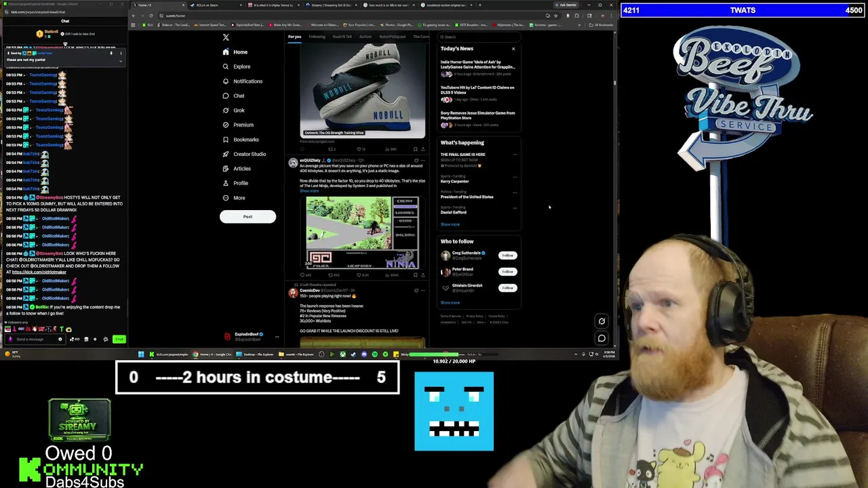Click Show more on exQUIZitely post

[309, 191]
